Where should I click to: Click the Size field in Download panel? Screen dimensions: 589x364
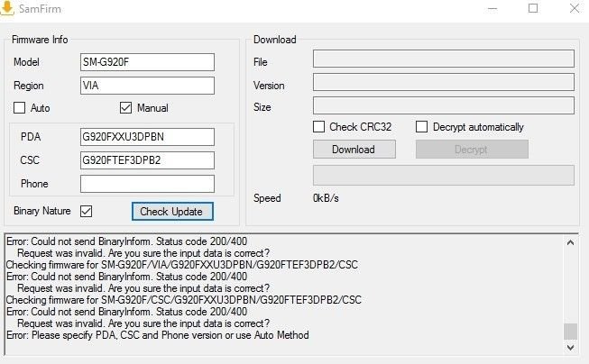(x=444, y=105)
